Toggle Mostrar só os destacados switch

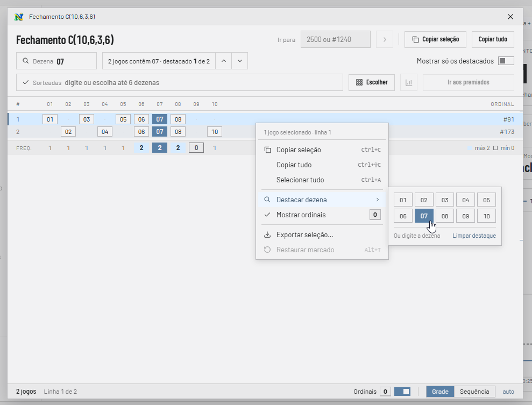point(506,61)
